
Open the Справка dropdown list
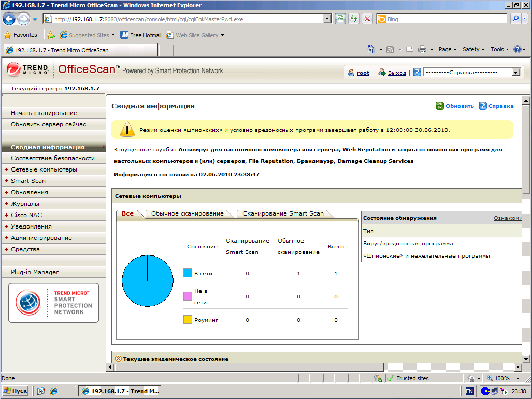tap(472, 72)
